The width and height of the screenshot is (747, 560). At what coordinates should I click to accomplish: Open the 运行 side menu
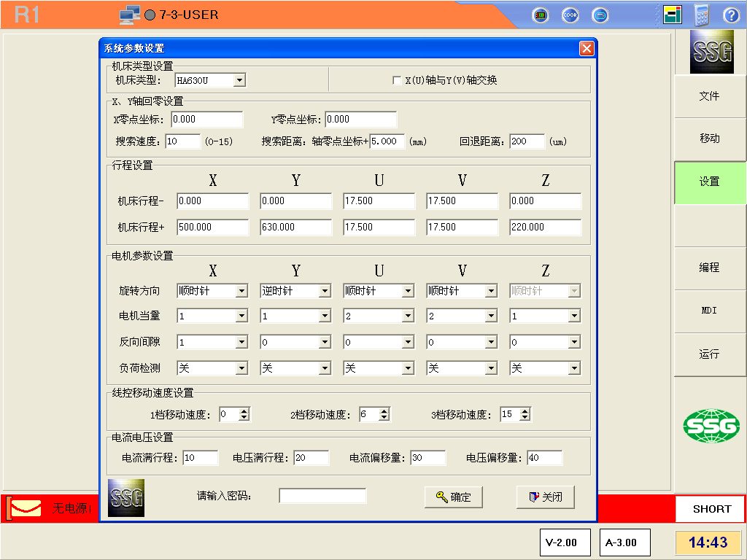click(709, 354)
